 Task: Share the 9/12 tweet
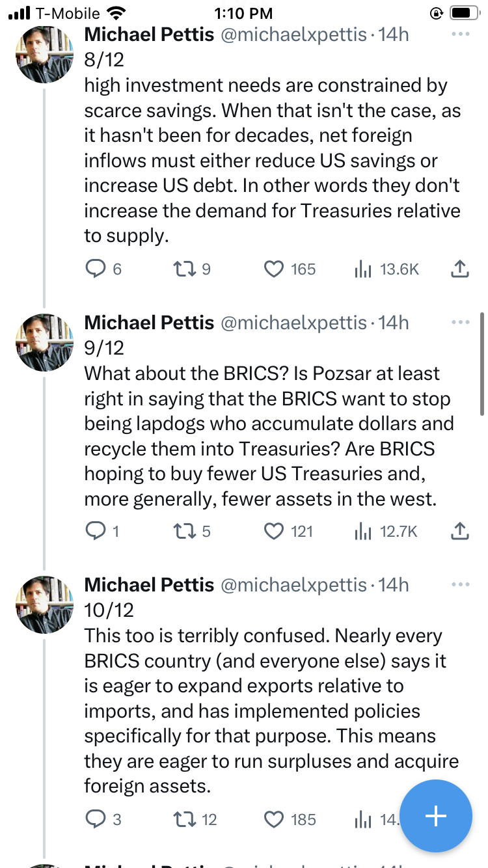click(459, 532)
